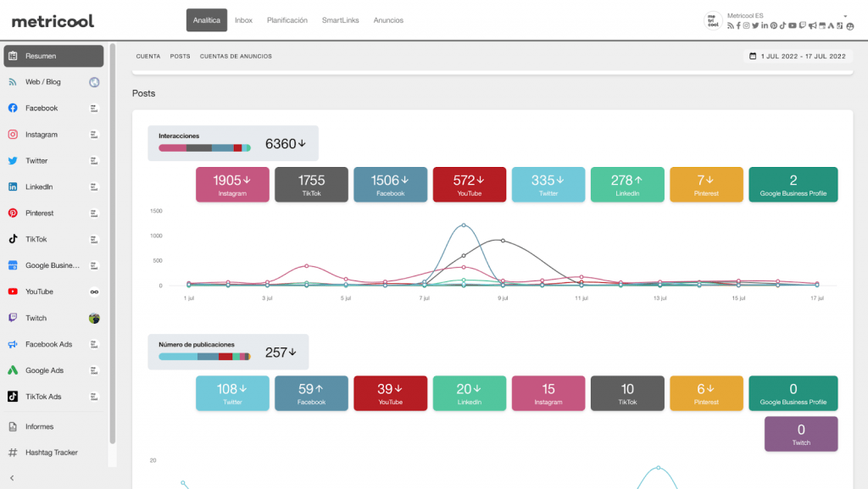Viewport: 868px width, 489px height.
Task: Toggle the TikTok 1755 interactions card
Action: point(312,185)
